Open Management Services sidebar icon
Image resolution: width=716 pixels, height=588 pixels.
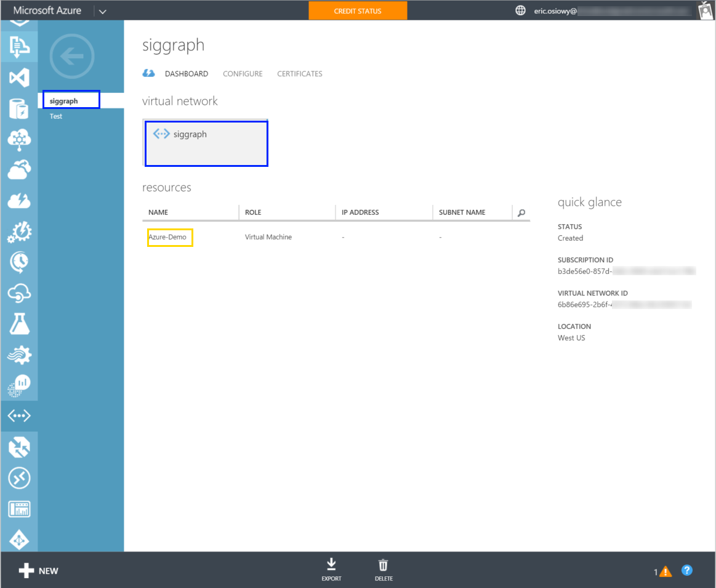pos(19,509)
